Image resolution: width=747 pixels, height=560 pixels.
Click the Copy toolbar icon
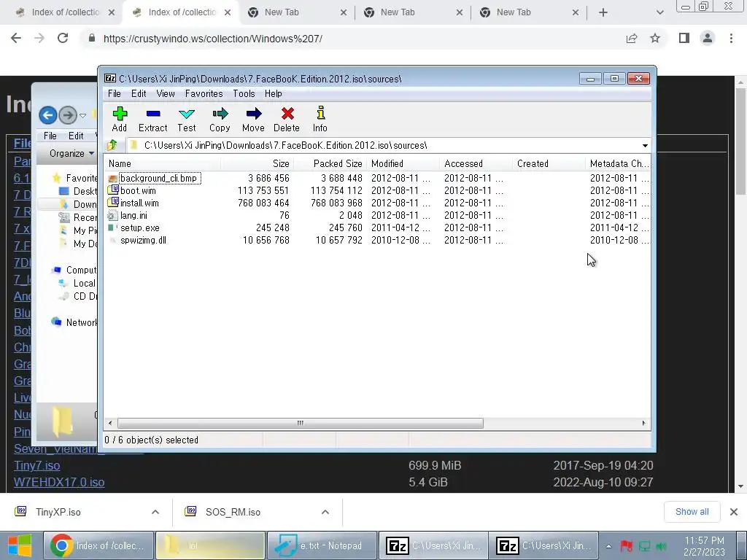220,119
